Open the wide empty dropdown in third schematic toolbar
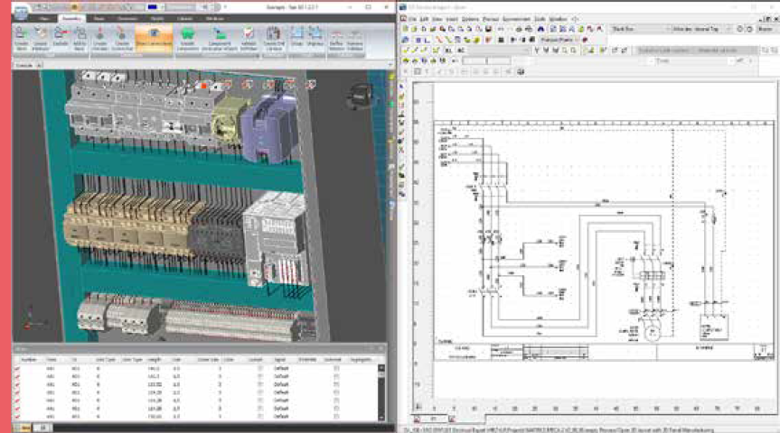Viewport: 780px width, 433px height. pos(497,50)
